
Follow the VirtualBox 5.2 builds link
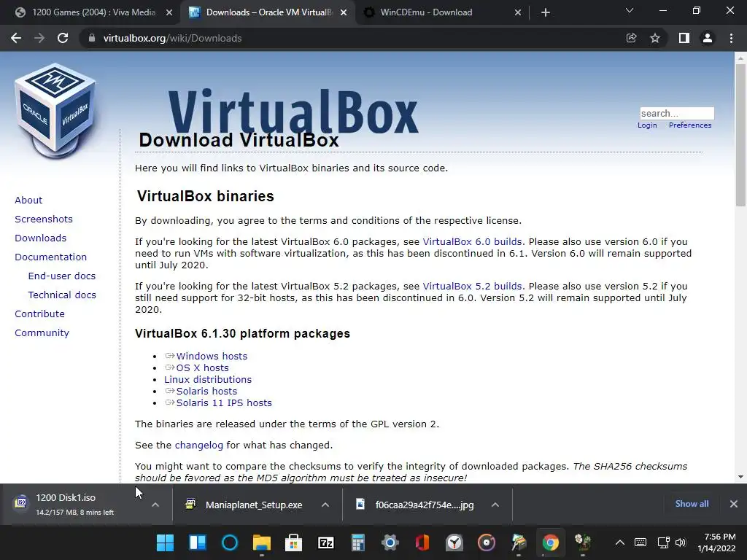click(x=472, y=286)
